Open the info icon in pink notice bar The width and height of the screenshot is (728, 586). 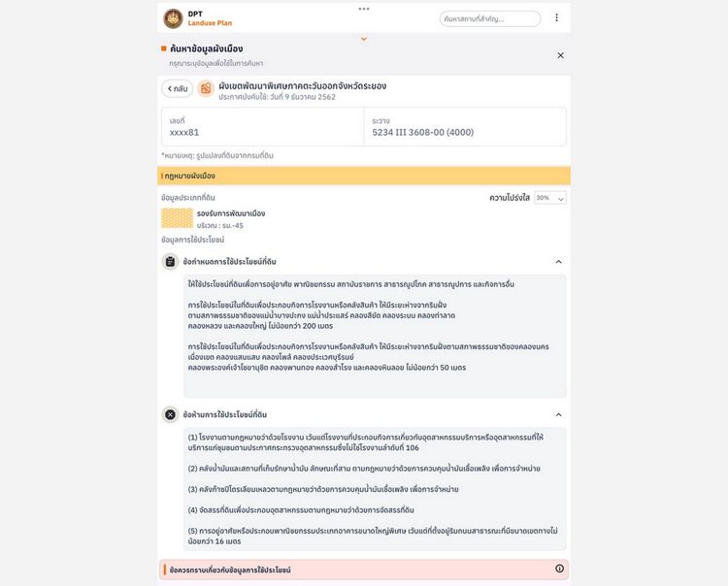coord(559,569)
